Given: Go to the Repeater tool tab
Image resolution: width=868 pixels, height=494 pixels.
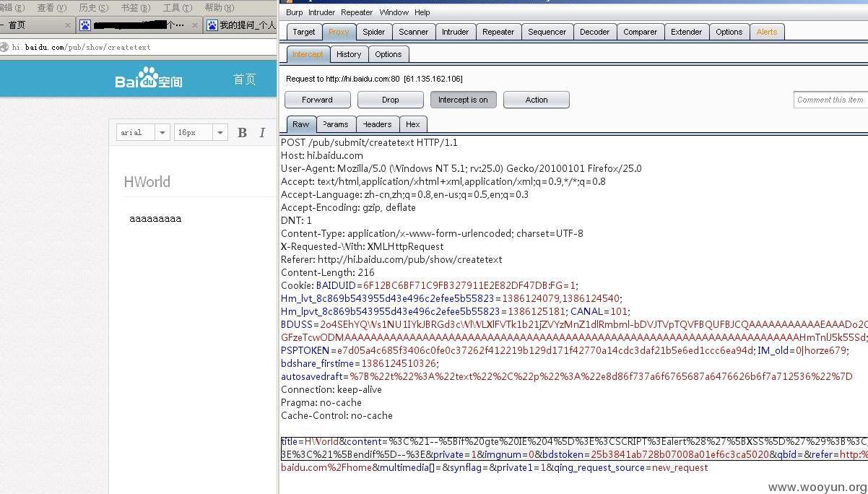Looking at the screenshot, I should click(498, 32).
